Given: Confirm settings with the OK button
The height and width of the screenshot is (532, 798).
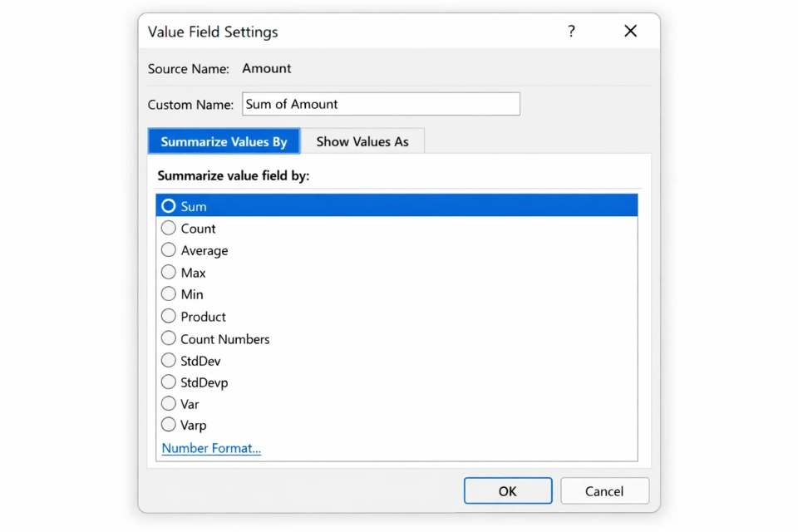Looking at the screenshot, I should pos(507,490).
